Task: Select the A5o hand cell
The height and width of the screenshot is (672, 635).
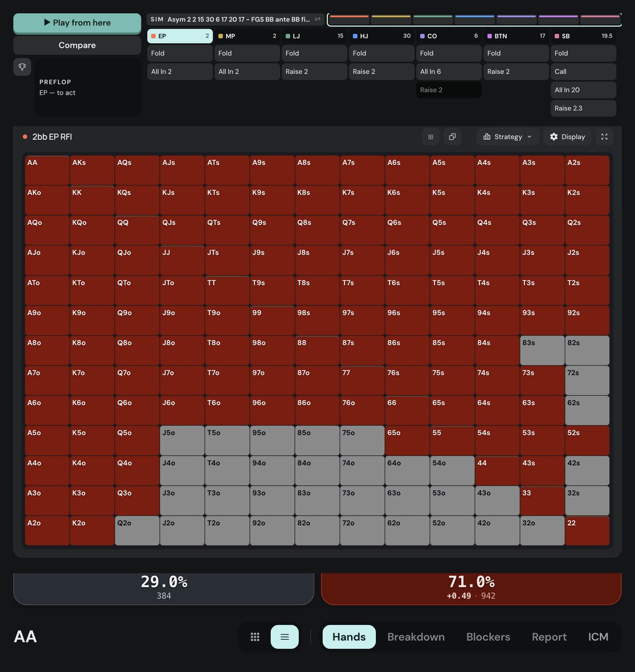Action: [47, 440]
